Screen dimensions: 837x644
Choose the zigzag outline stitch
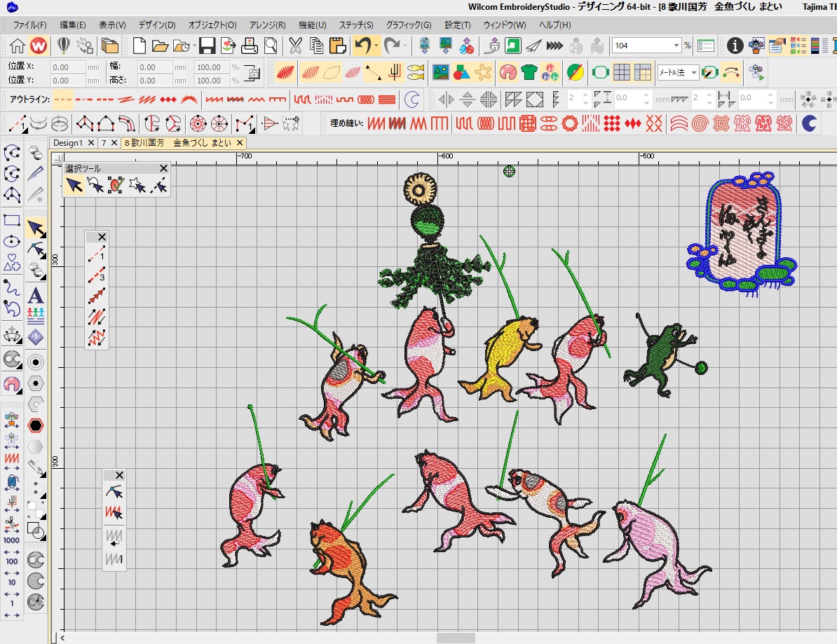point(257,100)
